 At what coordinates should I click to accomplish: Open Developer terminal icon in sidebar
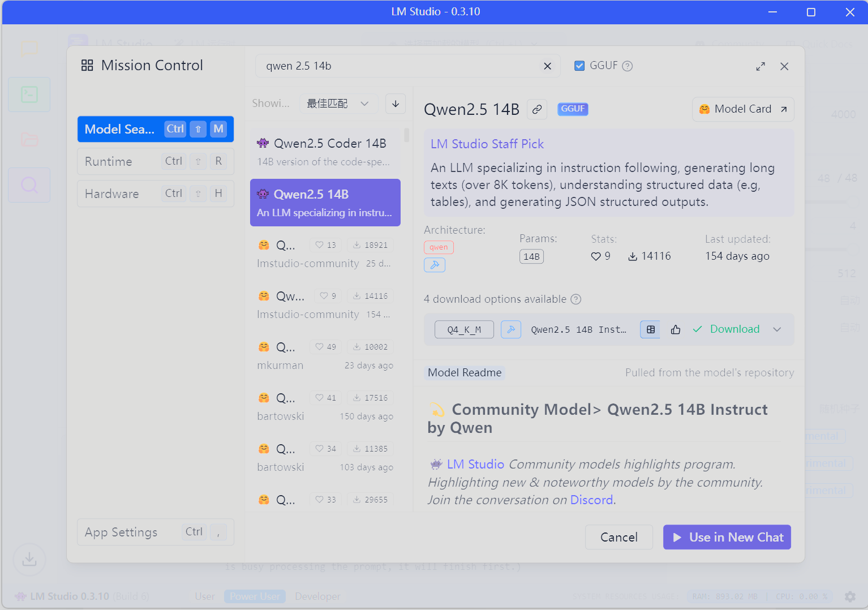[29, 94]
